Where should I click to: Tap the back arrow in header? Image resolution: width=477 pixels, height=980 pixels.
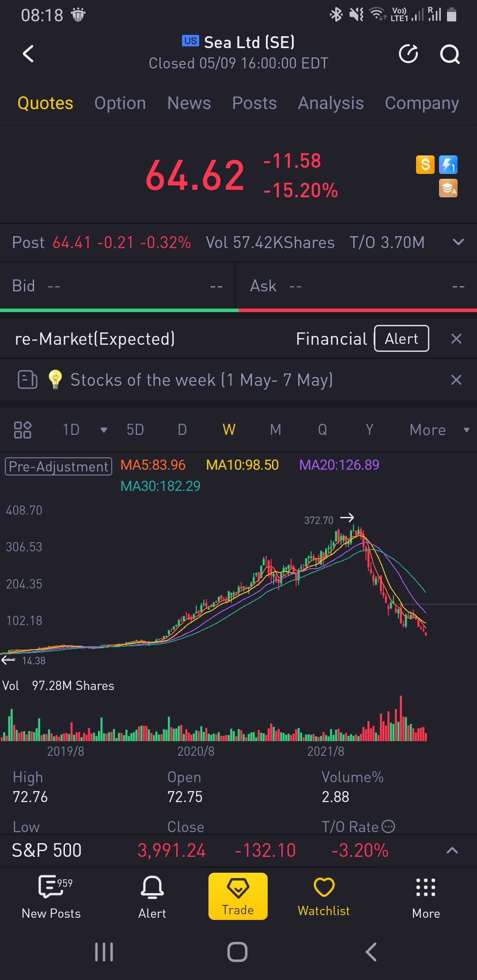28,54
